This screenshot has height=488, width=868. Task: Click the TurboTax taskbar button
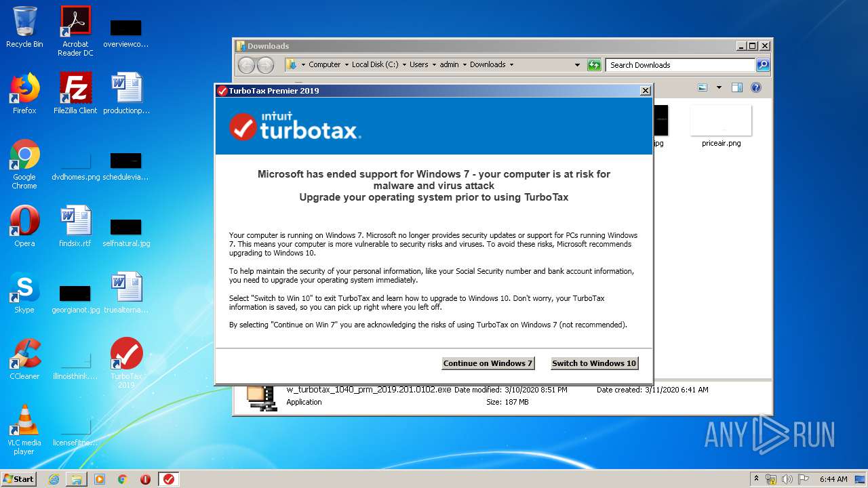point(169,479)
